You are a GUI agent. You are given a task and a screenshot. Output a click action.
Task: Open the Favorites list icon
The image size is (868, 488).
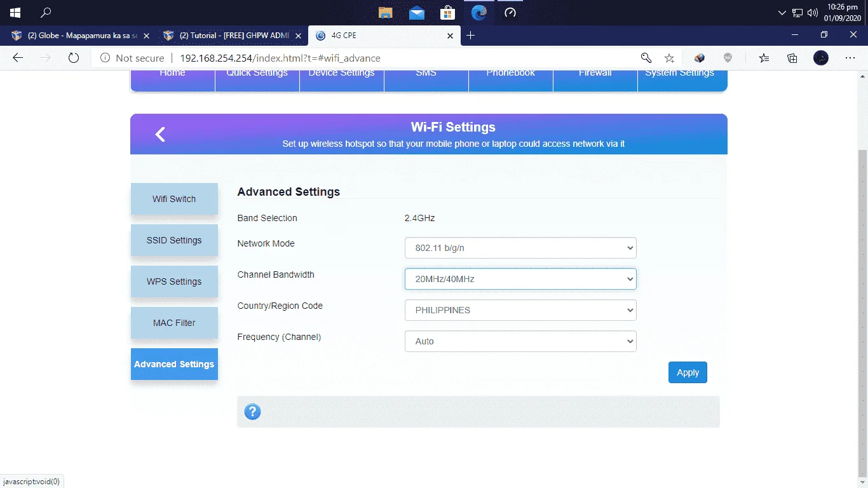click(764, 58)
